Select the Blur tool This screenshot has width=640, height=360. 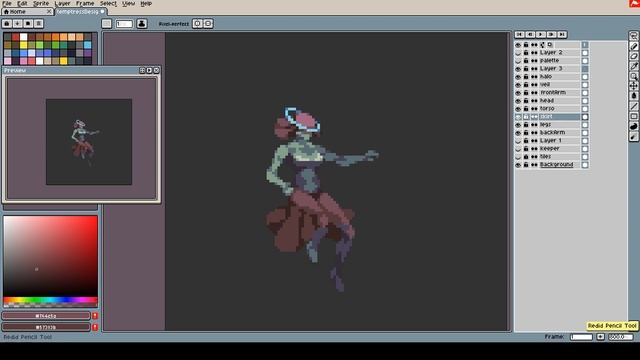(633, 137)
